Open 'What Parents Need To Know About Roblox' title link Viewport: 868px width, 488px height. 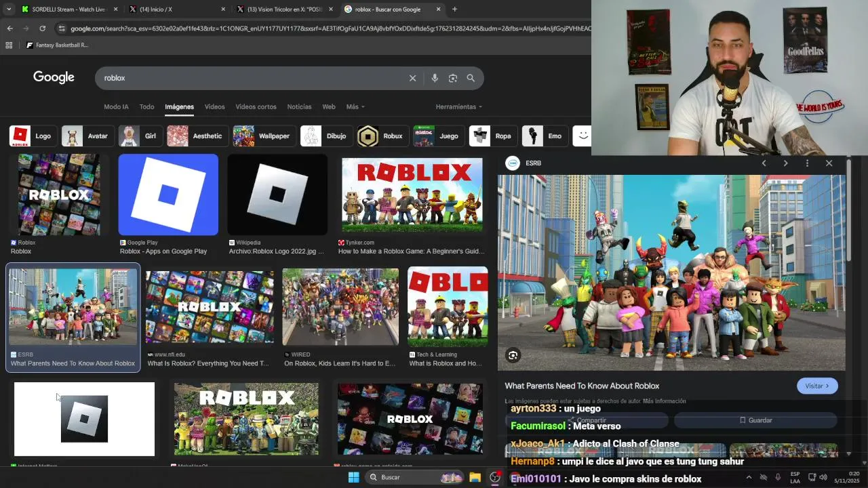pos(582,386)
